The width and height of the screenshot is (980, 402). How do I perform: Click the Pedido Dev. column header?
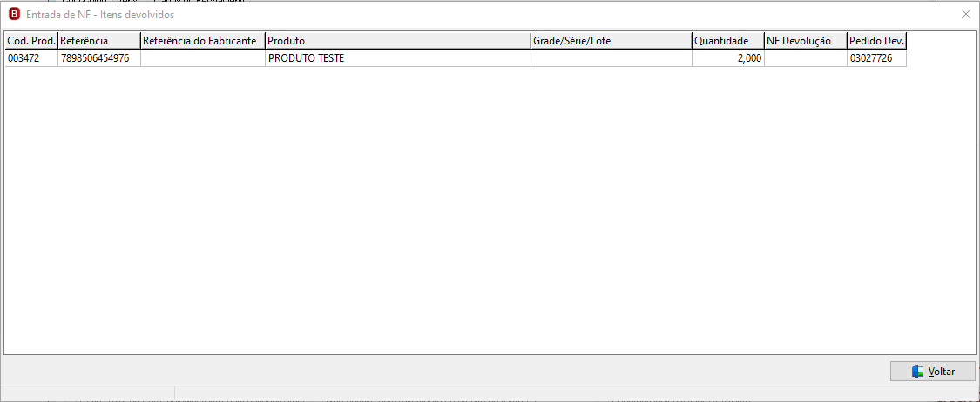click(x=877, y=41)
